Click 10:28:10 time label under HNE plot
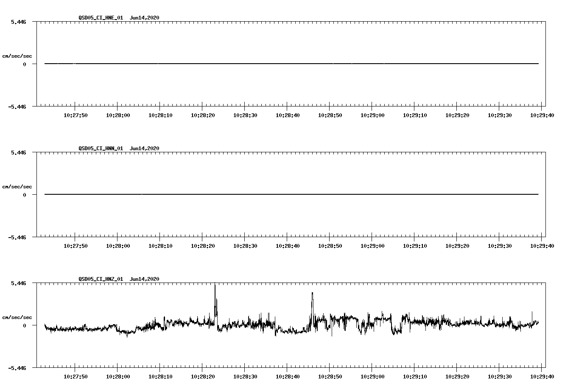Screen dimensions: 576x392 click(x=160, y=115)
